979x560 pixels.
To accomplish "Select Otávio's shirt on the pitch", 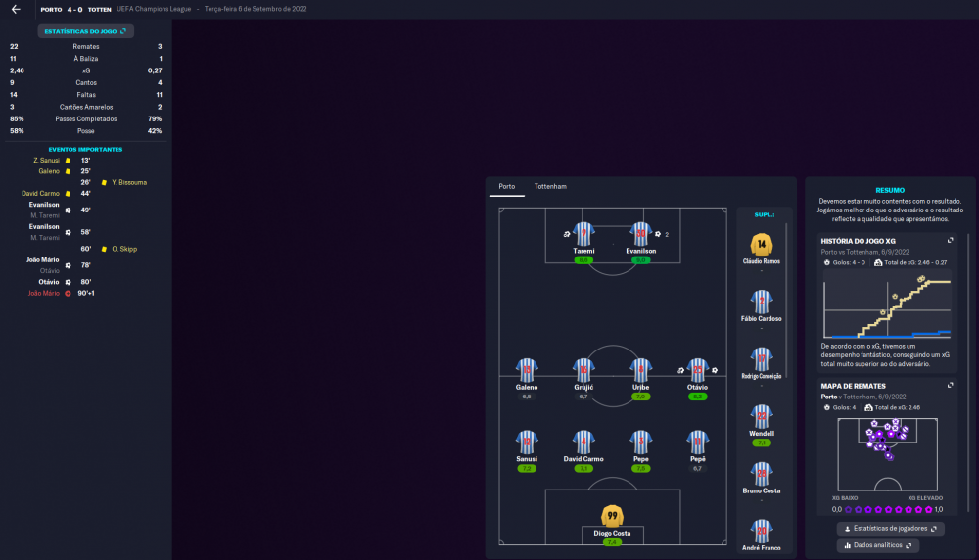I will (697, 370).
